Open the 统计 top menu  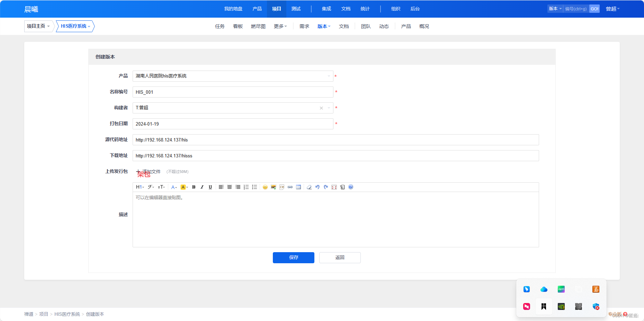tap(365, 9)
